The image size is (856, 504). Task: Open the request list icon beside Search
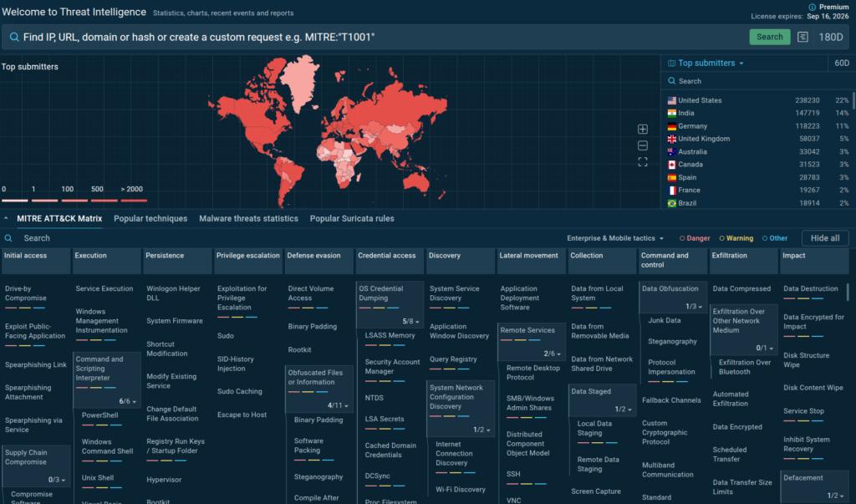[803, 37]
